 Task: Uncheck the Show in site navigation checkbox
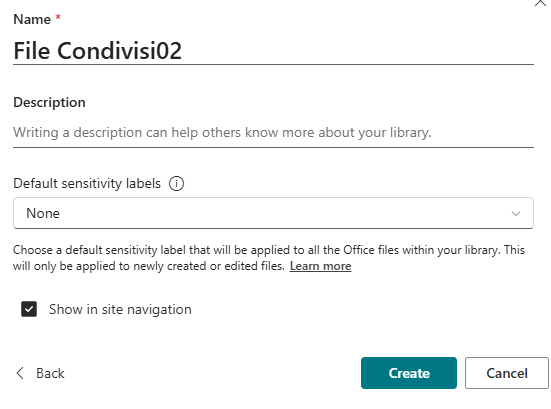pyautogui.click(x=29, y=309)
